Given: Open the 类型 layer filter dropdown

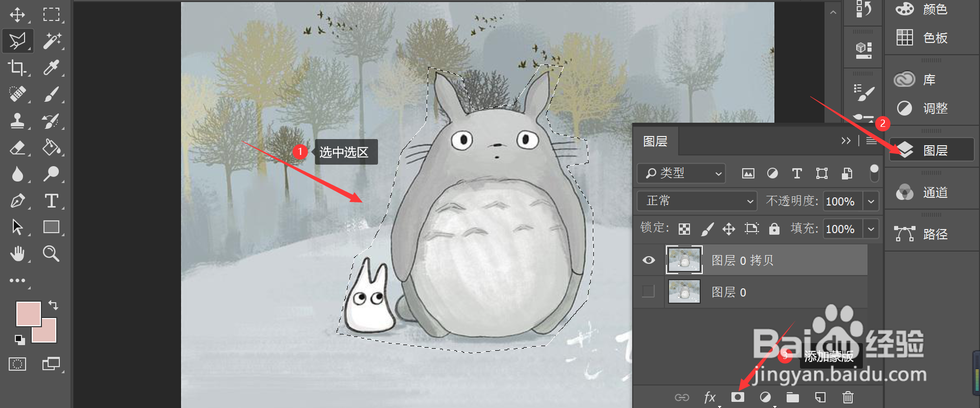Looking at the screenshot, I should pos(681,174).
